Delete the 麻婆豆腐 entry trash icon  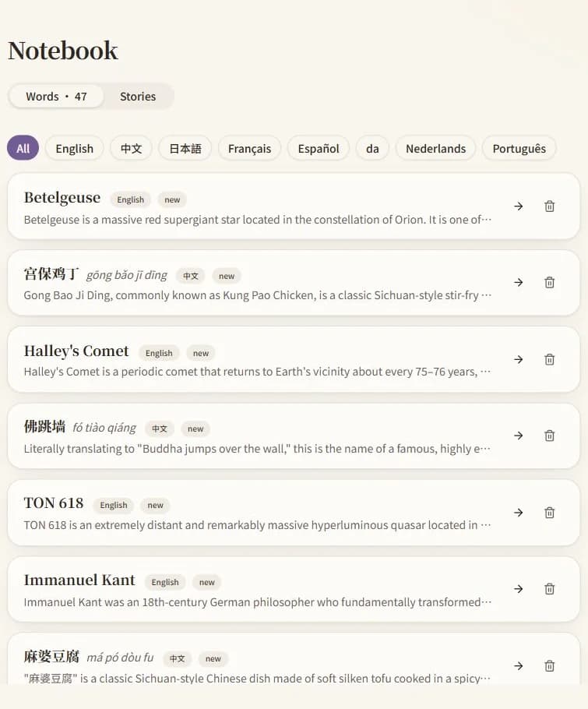point(549,665)
